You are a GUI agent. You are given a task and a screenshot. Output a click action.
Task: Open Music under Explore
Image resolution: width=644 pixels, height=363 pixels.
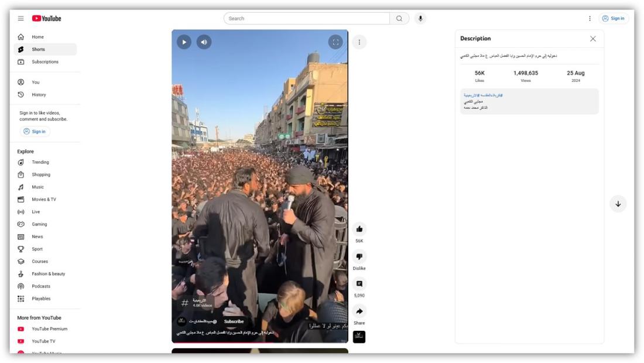tap(45, 187)
